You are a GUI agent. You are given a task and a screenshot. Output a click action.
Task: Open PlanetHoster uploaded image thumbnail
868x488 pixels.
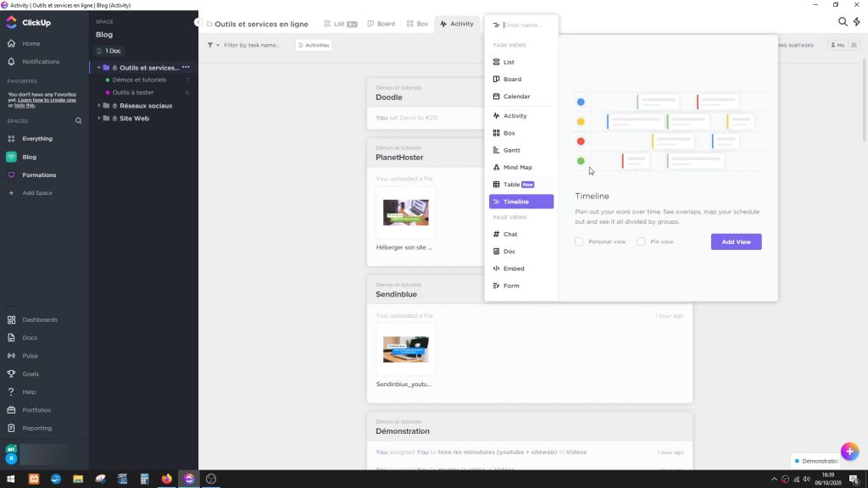[406, 213]
